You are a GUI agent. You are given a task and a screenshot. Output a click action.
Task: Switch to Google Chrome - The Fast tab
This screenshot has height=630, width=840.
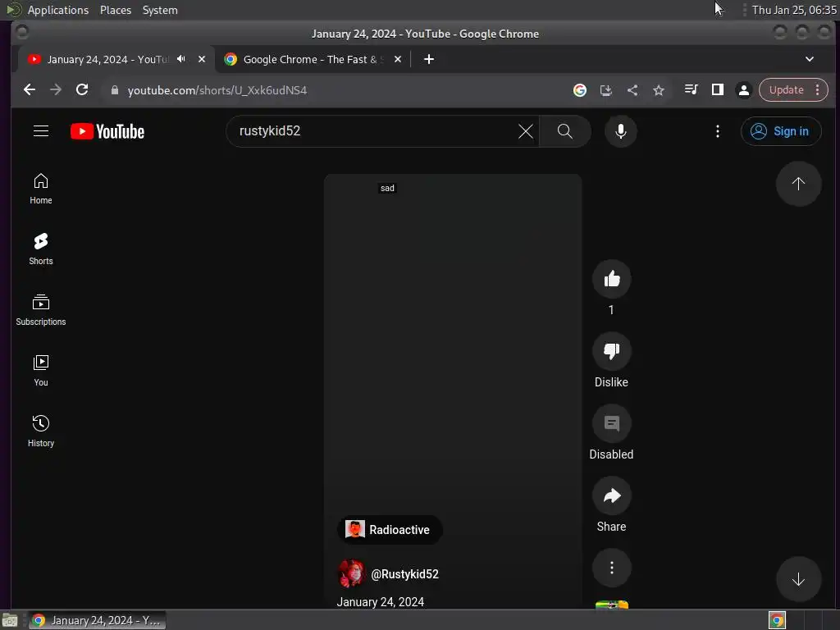coord(311,59)
